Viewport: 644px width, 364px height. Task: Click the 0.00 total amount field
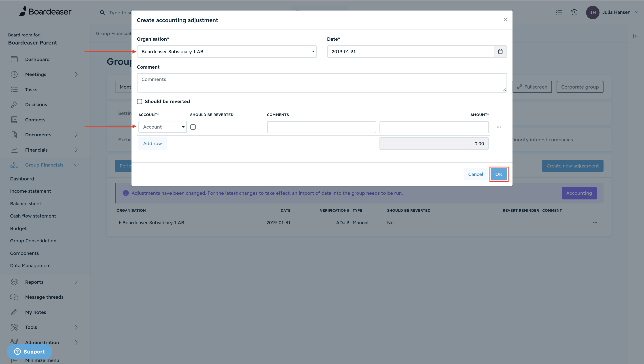(434, 144)
